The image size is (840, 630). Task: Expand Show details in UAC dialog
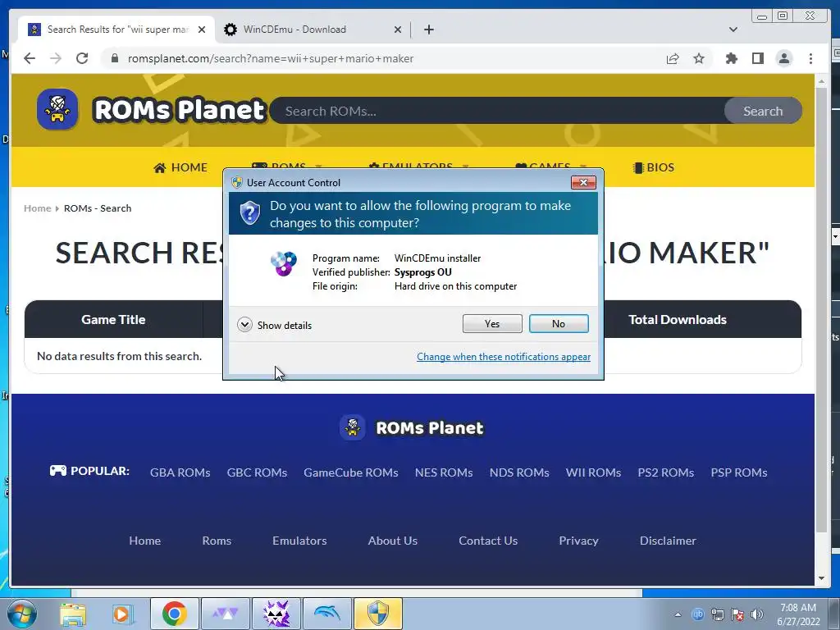coord(274,325)
